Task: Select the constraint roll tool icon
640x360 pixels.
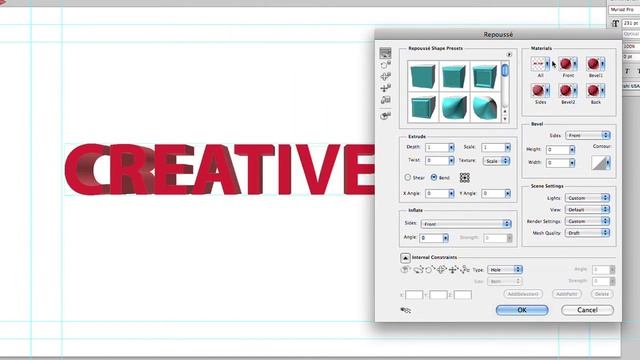Action: pos(418,269)
